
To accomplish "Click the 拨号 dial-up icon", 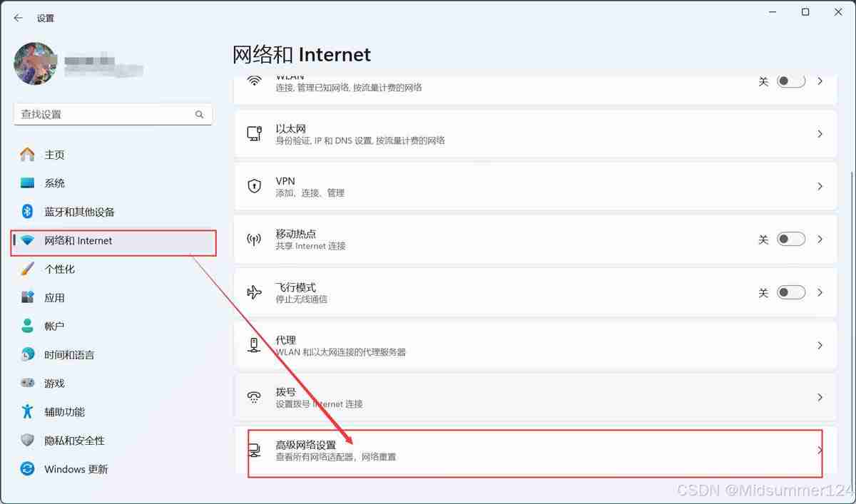I will (254, 397).
